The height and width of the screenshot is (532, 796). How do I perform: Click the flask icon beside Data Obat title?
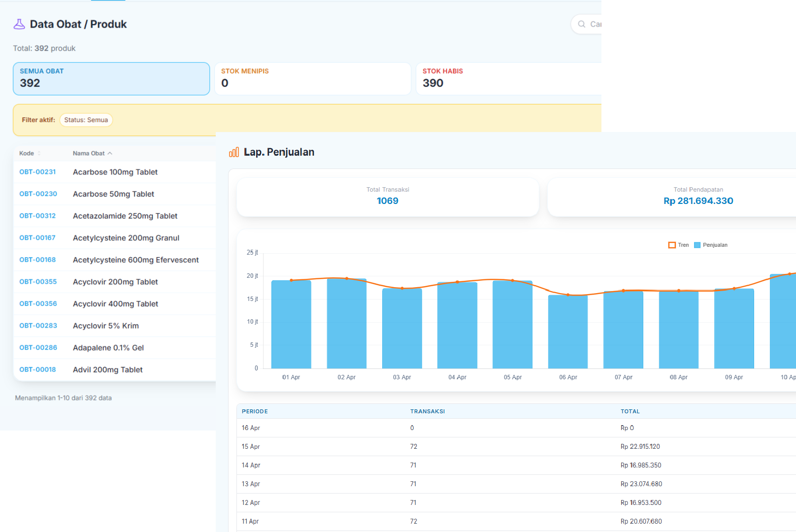pyautogui.click(x=19, y=24)
